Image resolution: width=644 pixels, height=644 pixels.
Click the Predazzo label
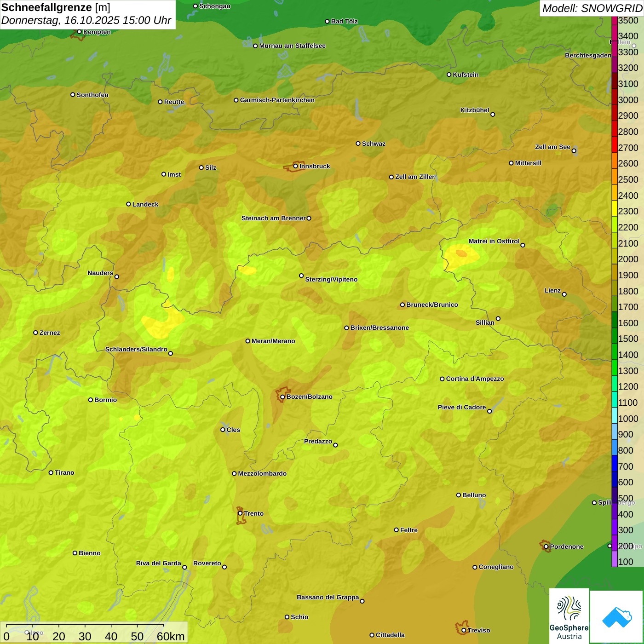point(318,441)
